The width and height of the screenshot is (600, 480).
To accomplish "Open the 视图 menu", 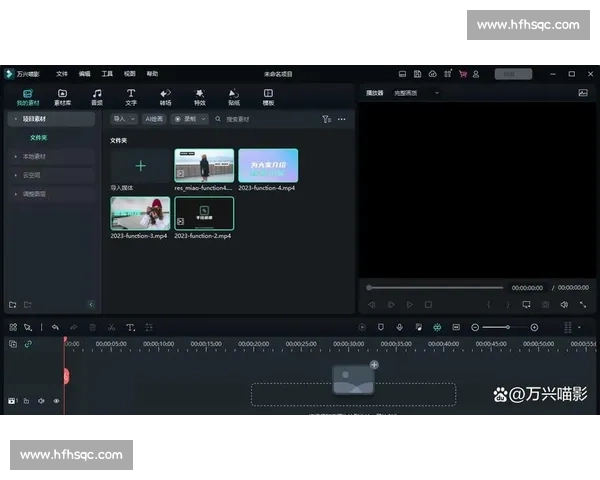I will pyautogui.click(x=129, y=74).
